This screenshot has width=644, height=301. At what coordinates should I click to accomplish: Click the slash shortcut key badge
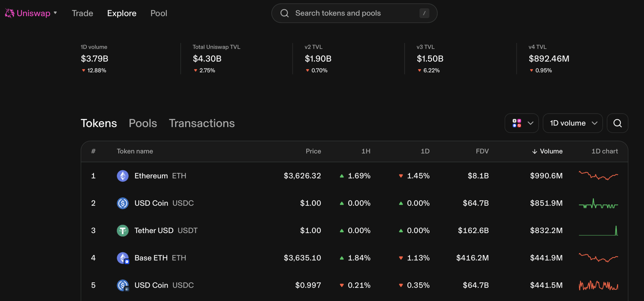tap(424, 13)
